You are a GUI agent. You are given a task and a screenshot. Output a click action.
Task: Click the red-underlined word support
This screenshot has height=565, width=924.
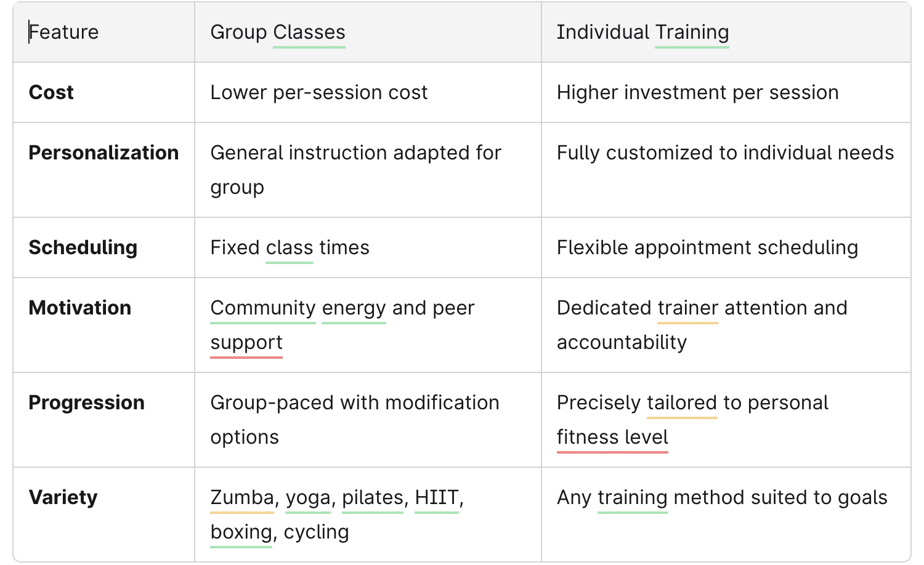click(x=246, y=342)
